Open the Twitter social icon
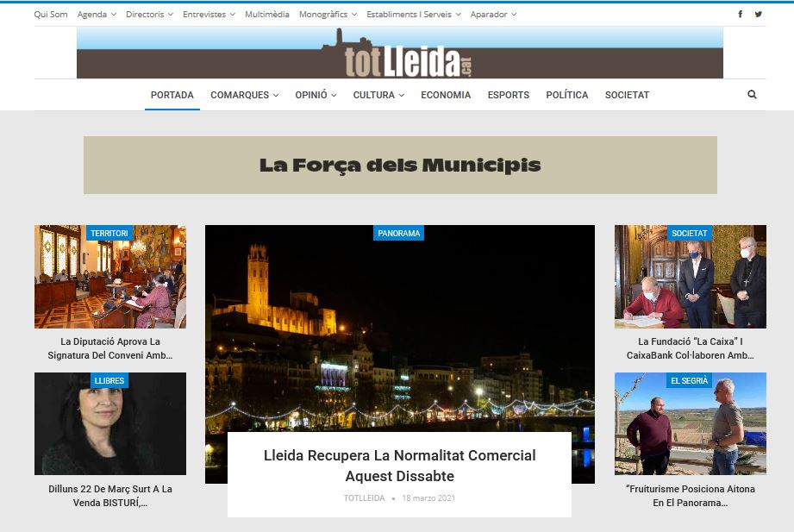Image resolution: width=794 pixels, height=532 pixels. 759,14
